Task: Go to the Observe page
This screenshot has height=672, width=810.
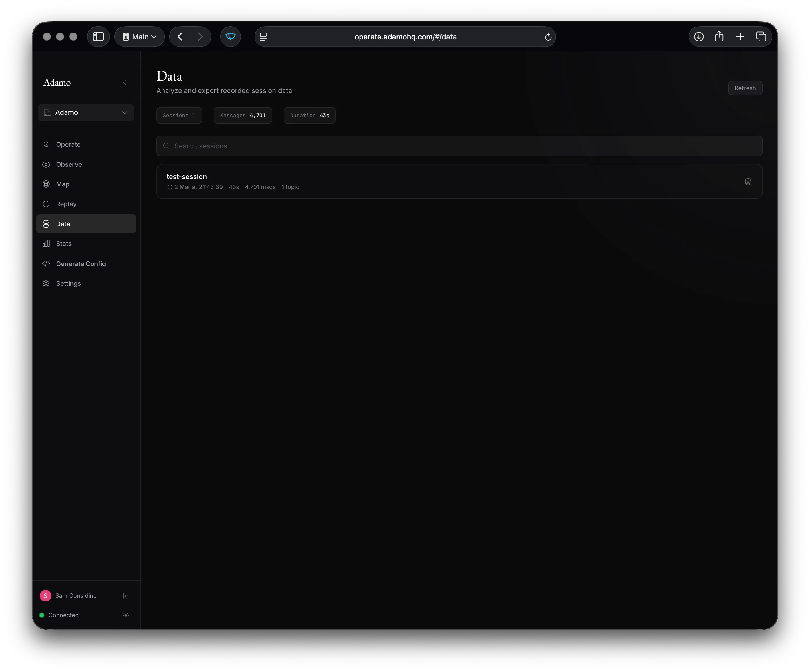Action: pos(86,164)
